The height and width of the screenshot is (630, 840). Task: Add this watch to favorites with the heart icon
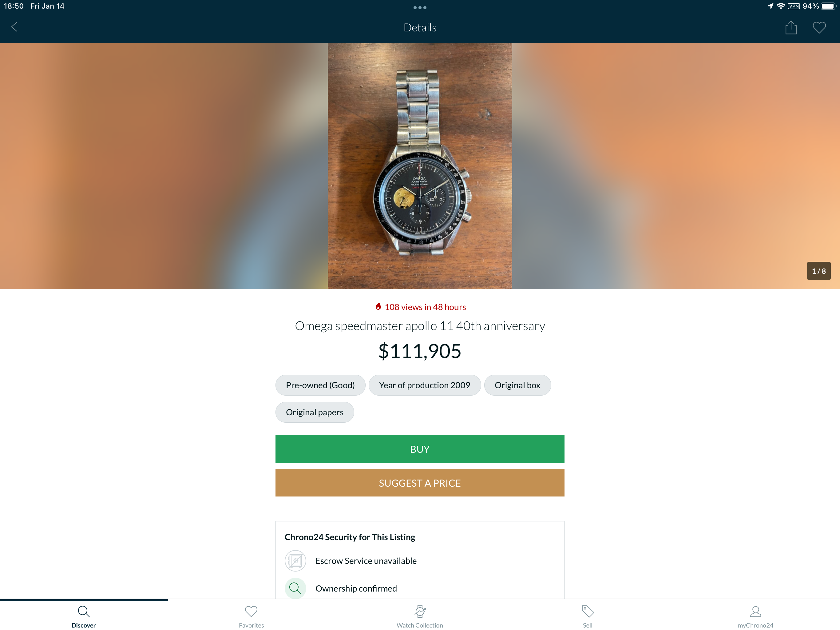(819, 27)
